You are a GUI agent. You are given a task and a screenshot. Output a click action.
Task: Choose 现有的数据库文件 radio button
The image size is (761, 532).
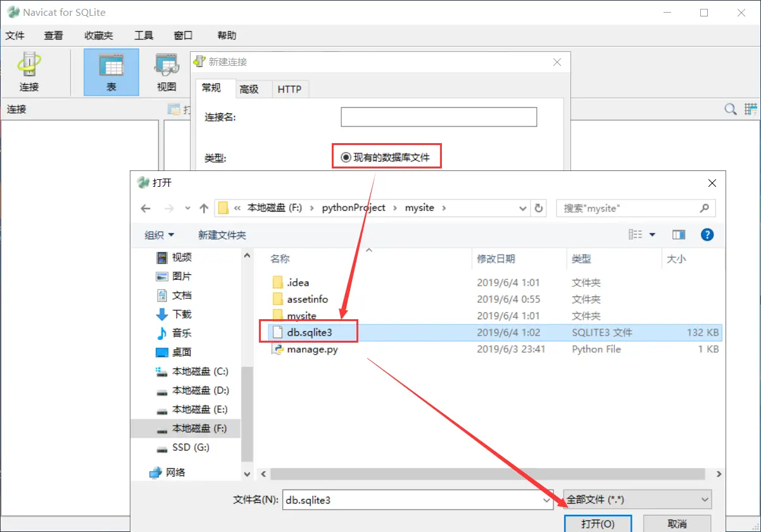point(346,157)
